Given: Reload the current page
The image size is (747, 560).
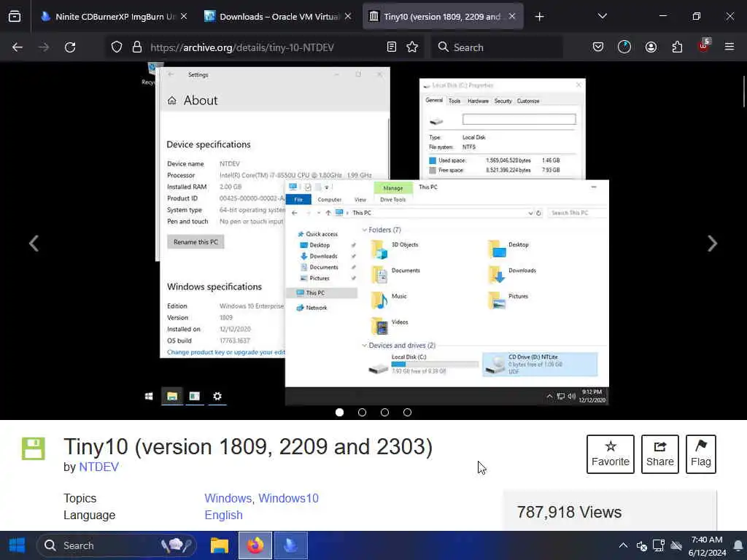Looking at the screenshot, I should tap(70, 47).
